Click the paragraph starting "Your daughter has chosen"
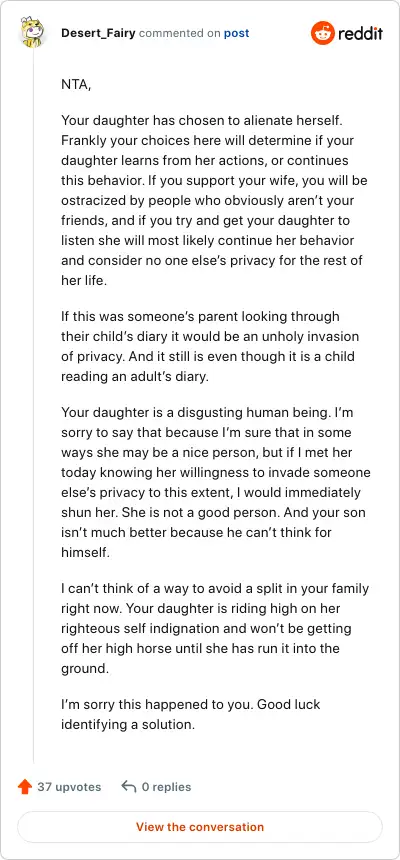The height and width of the screenshot is (860, 400). pyautogui.click(x=215, y=200)
